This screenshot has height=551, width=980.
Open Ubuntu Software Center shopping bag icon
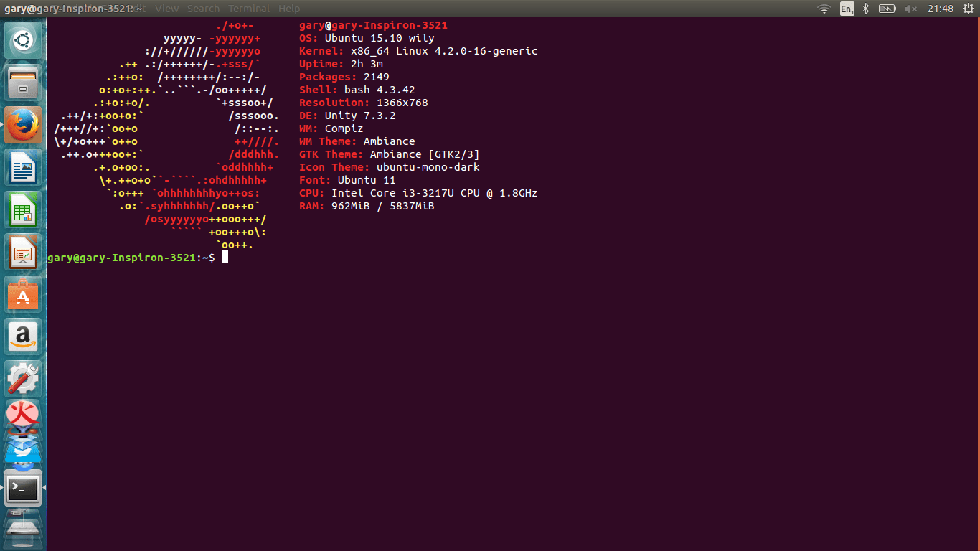pos(23,296)
